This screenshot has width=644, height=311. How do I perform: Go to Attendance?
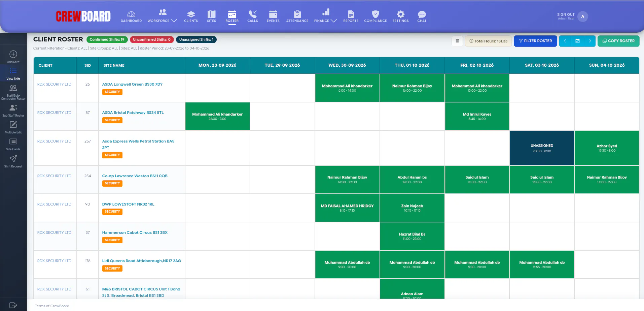coord(297,17)
